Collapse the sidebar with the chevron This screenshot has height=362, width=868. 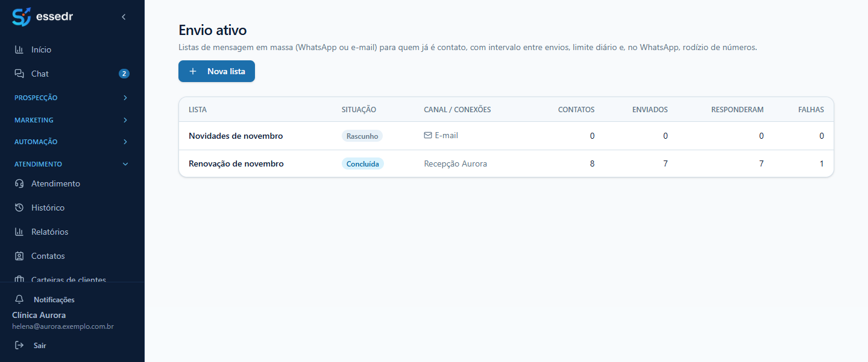click(124, 17)
